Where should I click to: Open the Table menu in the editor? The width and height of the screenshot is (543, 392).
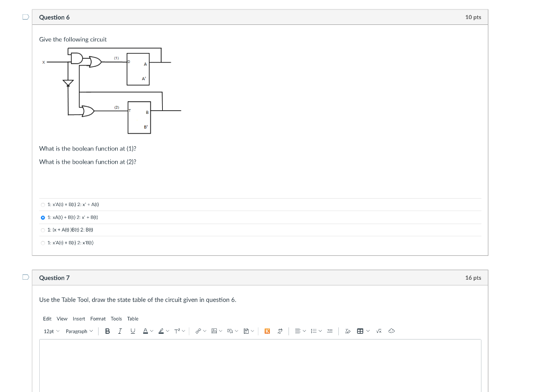(133, 318)
